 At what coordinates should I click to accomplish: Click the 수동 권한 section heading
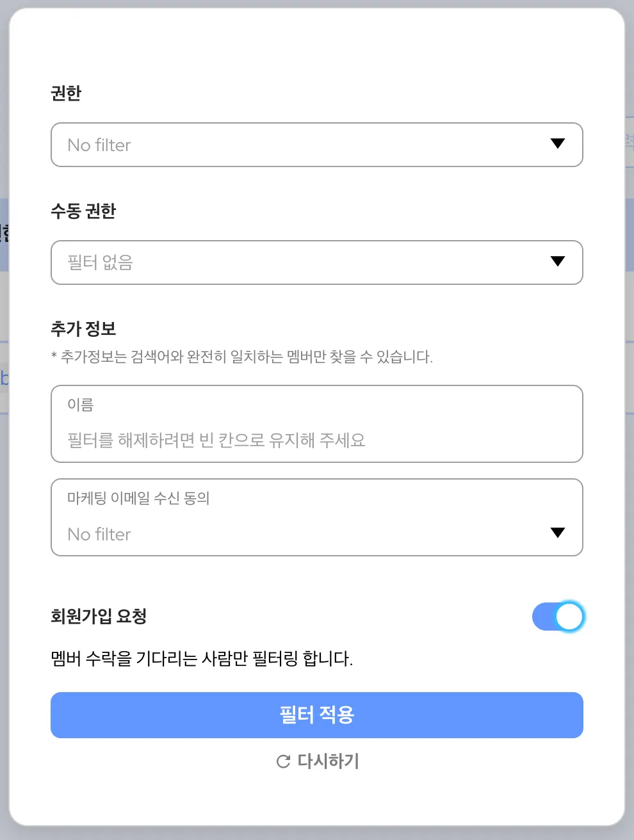83,211
